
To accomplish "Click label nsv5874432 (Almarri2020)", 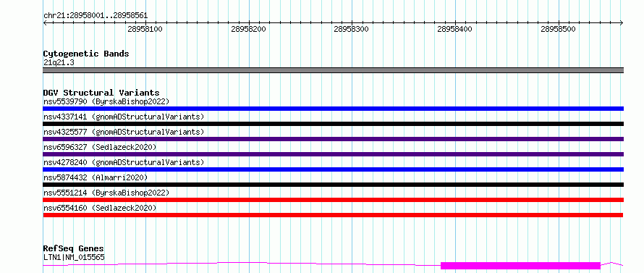I will pos(96,177).
